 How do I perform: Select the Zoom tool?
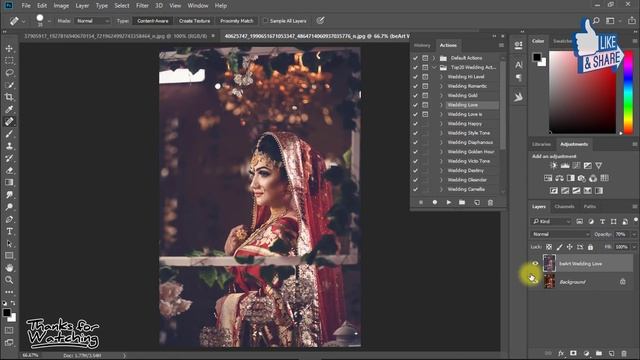tap(9, 280)
